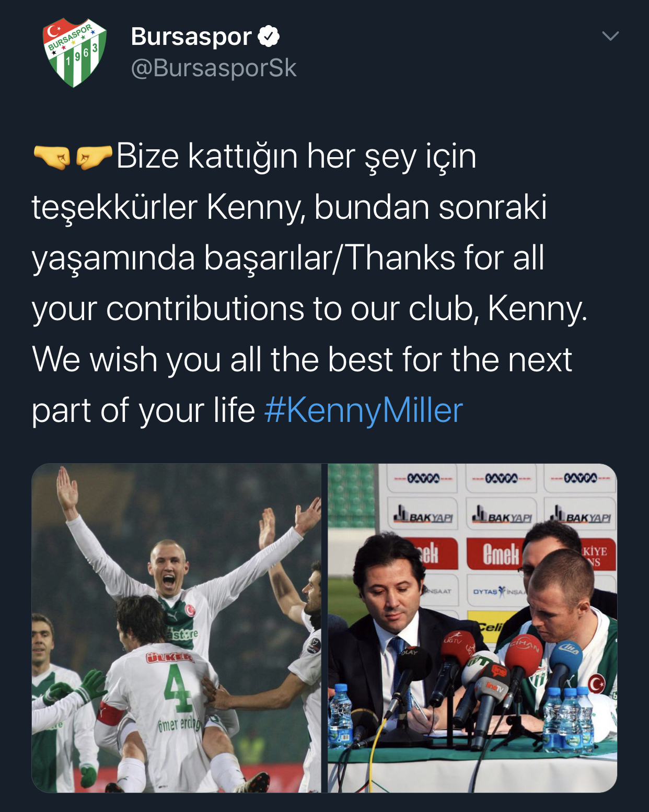Visit the @BursasporSk handle

point(214,68)
